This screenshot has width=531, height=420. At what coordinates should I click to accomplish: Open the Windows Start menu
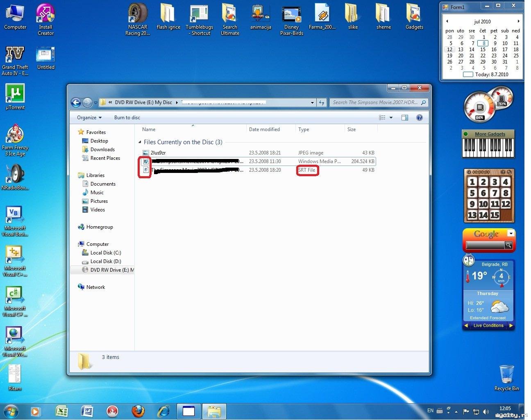click(x=11, y=411)
